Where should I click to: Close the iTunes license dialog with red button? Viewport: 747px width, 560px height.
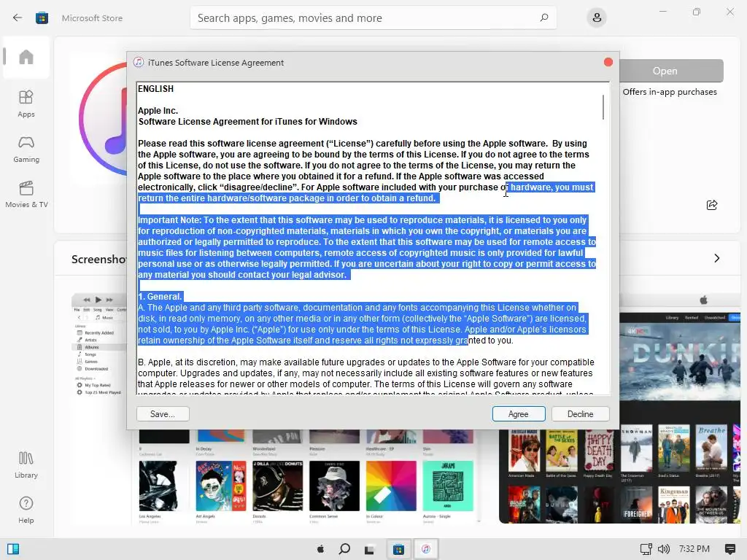608,63
